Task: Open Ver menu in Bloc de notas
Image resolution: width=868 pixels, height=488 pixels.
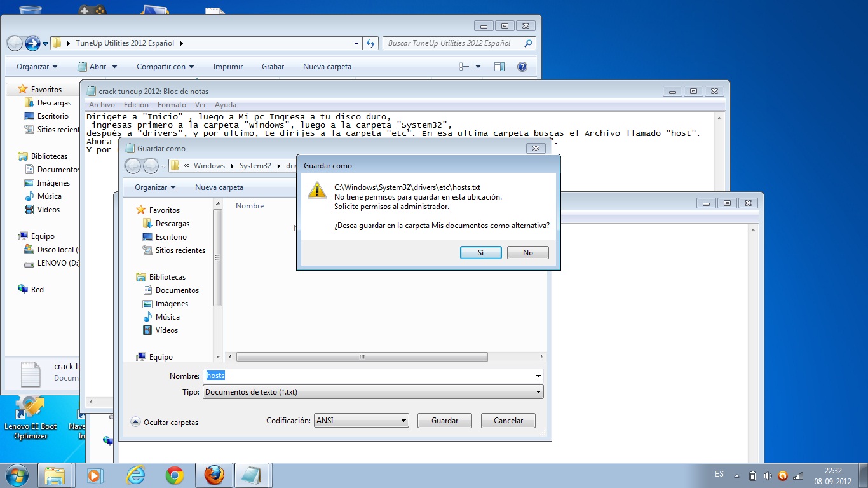Action: coord(200,105)
